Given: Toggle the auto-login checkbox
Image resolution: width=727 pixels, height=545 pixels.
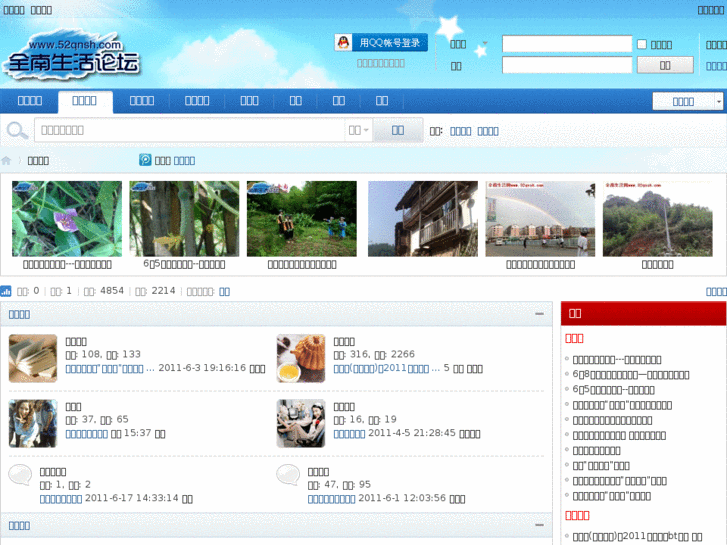Looking at the screenshot, I should 642,44.
